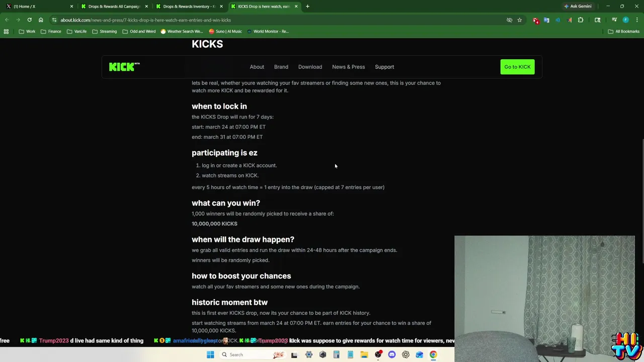Bookmark this page with the star icon
This screenshot has height=362, width=644.
(520, 20)
